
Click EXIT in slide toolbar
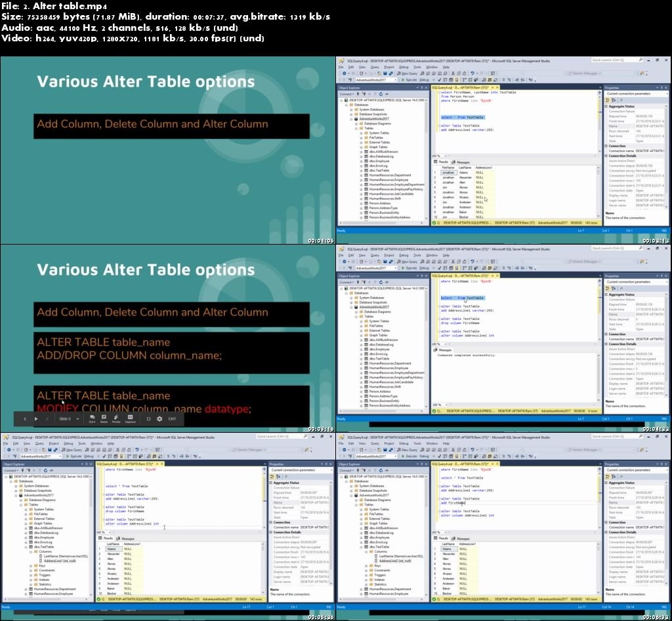tap(172, 419)
